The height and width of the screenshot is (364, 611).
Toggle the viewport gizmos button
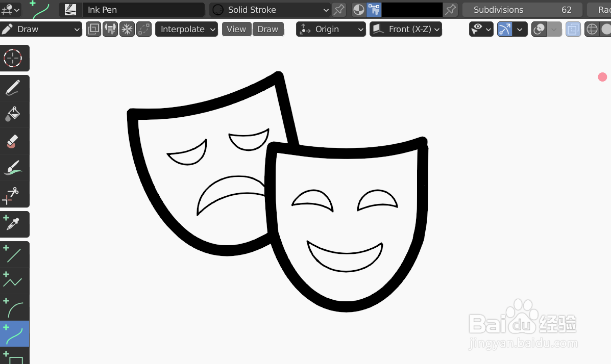tap(505, 29)
